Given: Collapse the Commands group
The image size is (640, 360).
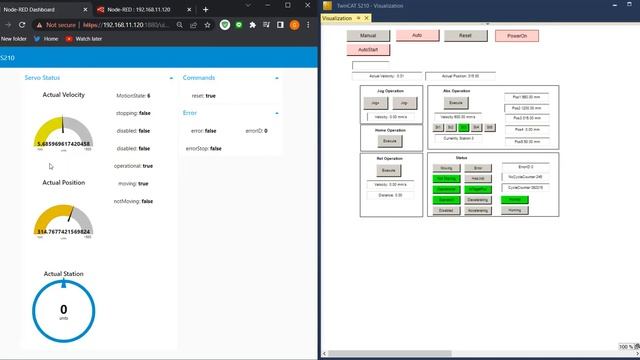Looking at the screenshot, I should [x=277, y=78].
